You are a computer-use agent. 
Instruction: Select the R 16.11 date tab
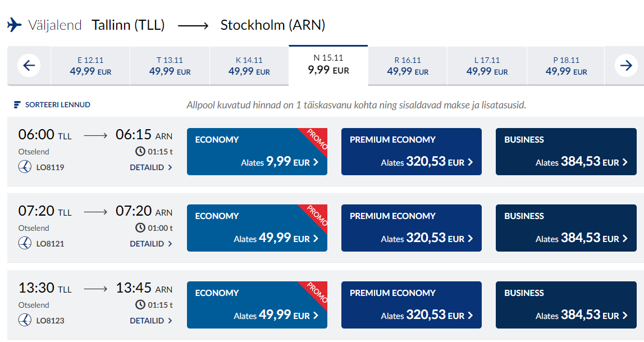[x=408, y=66]
